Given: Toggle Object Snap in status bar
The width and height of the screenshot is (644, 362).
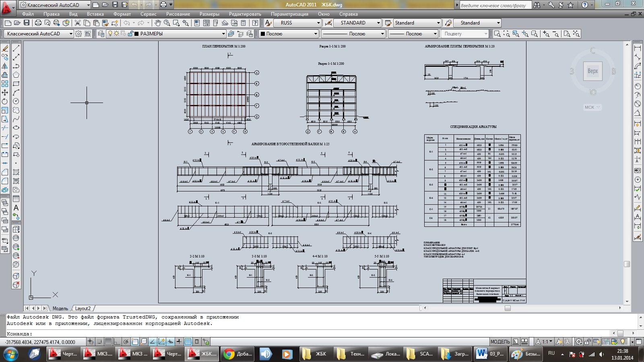Looking at the screenshot, I should (135, 342).
